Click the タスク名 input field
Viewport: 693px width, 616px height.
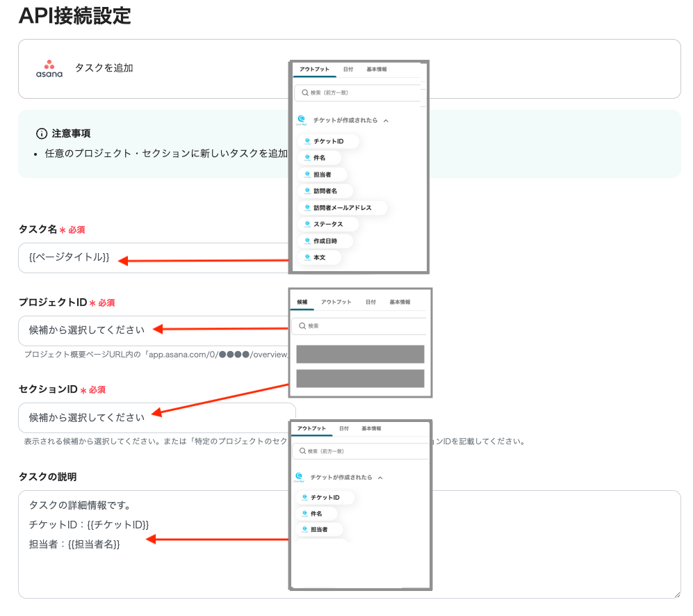(x=154, y=258)
